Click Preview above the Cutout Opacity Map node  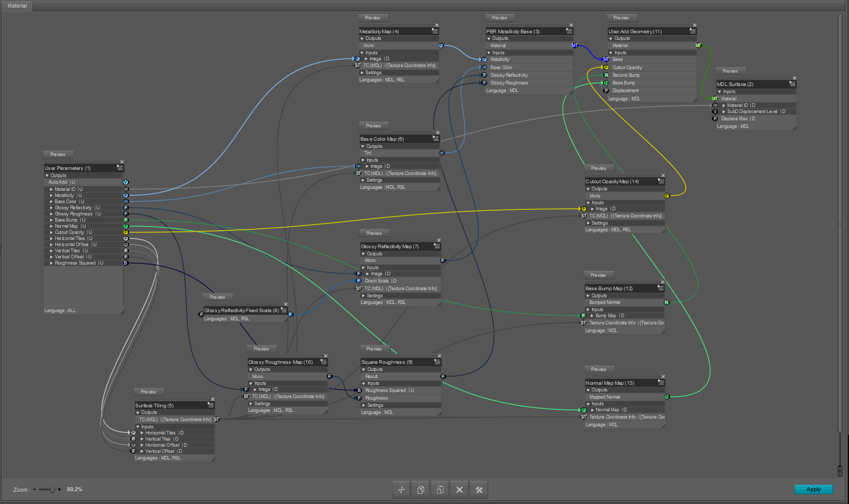pyautogui.click(x=599, y=168)
